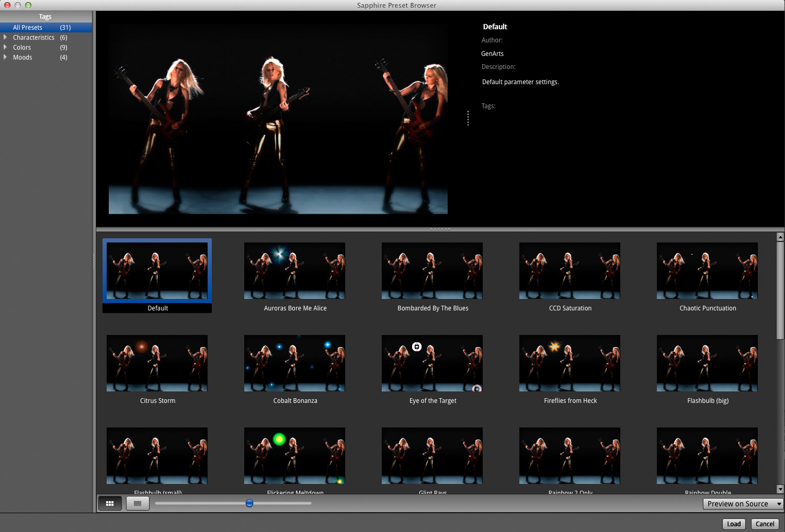Pick the Eye of the Target preset
Screen dimensions: 785x532
coord(432,363)
